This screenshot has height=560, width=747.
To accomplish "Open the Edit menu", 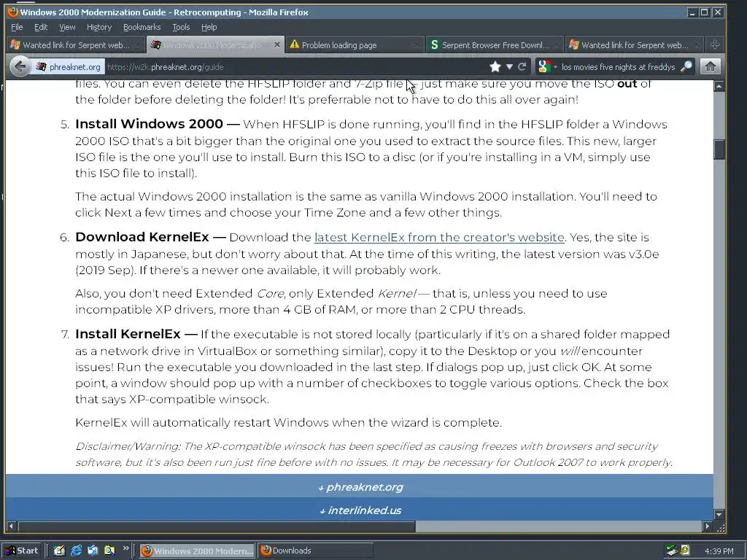I will coord(41,27).
